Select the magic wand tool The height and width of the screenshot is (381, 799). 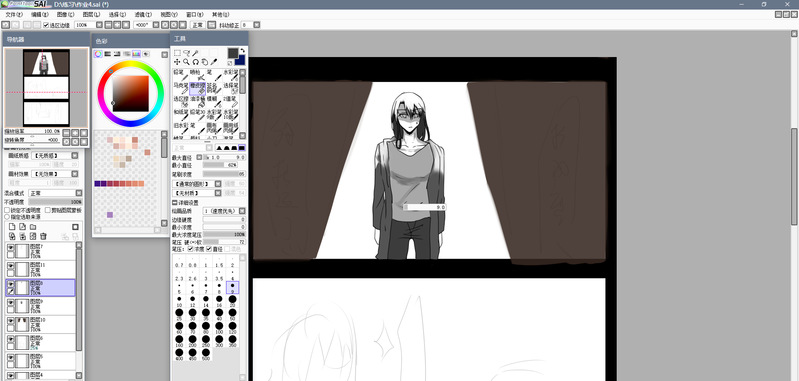[195, 53]
